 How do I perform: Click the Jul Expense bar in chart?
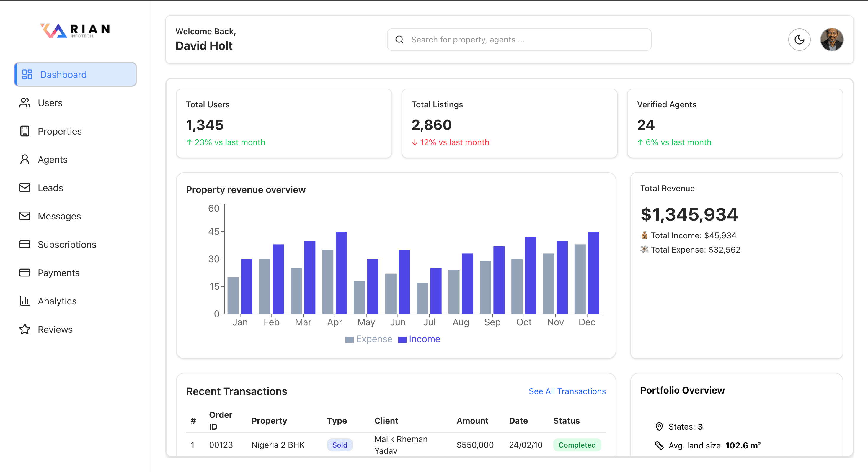[422, 298]
